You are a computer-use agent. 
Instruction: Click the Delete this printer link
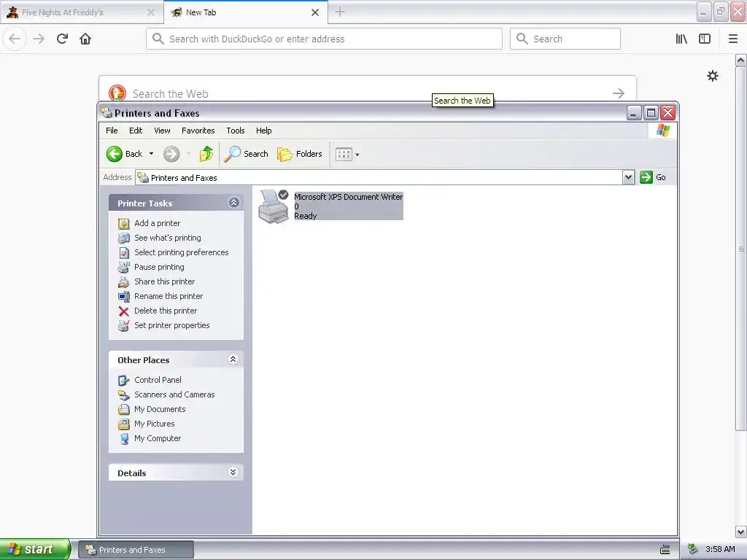point(166,311)
